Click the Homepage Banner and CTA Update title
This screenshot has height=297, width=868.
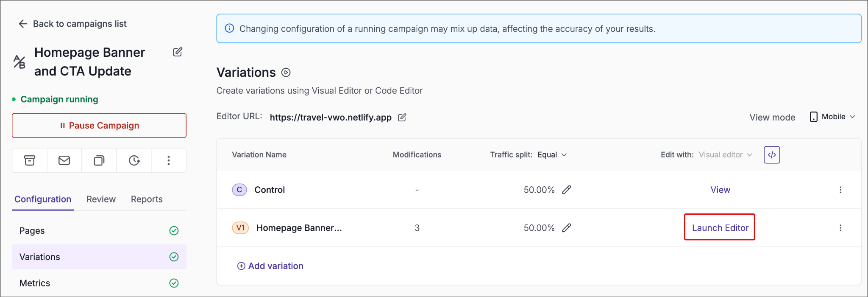click(x=90, y=62)
